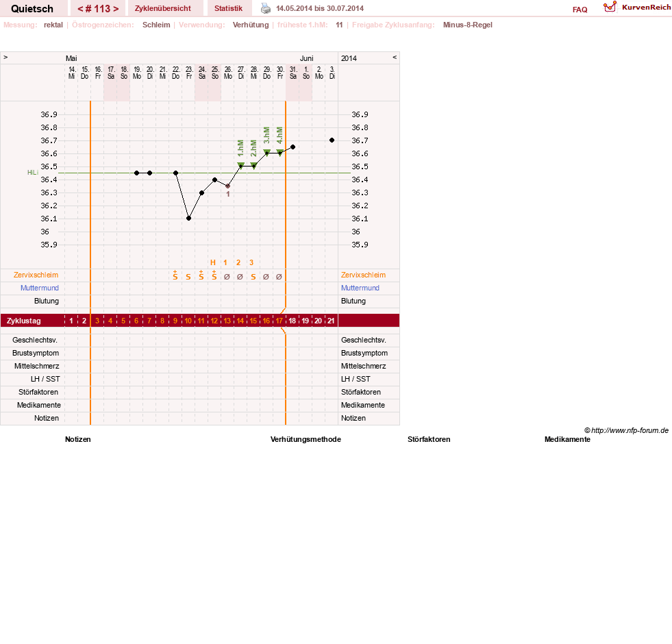Open the Zyklenübersicht tab
672x644 pixels.
click(x=163, y=9)
